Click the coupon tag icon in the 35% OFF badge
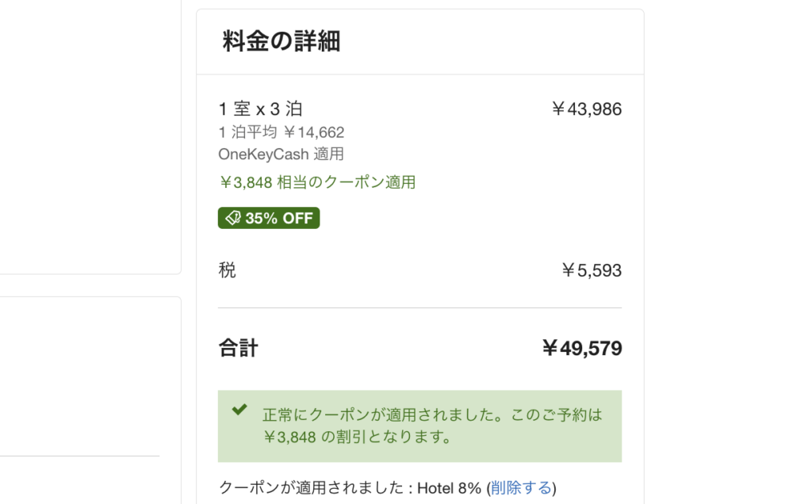 point(232,217)
